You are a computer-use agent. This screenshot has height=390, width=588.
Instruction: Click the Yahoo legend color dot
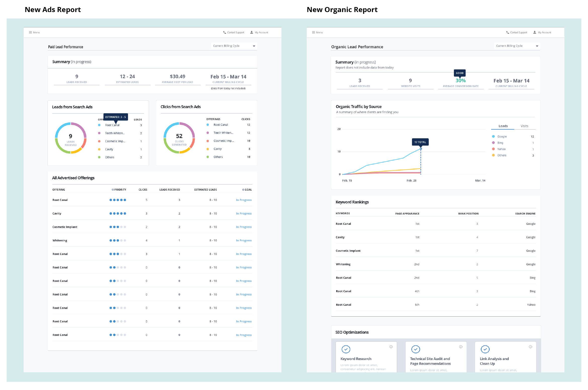coord(493,149)
